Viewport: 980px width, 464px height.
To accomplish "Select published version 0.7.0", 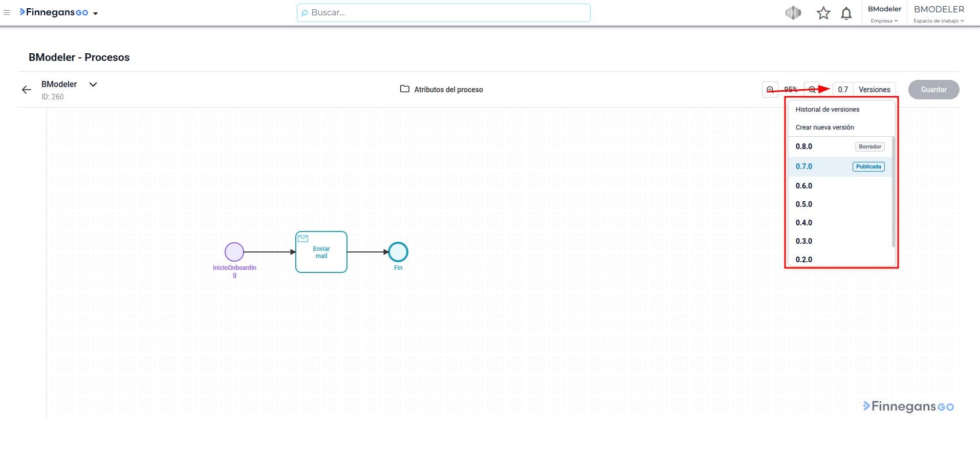I will coord(840,166).
